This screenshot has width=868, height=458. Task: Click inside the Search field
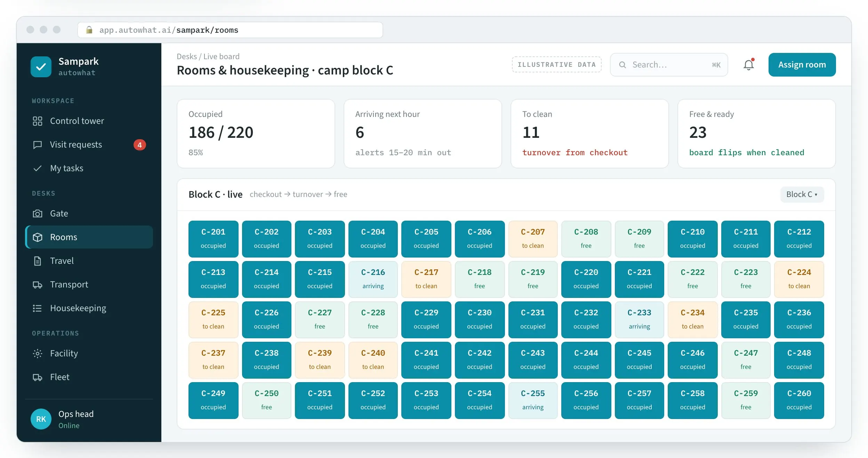pyautogui.click(x=669, y=65)
